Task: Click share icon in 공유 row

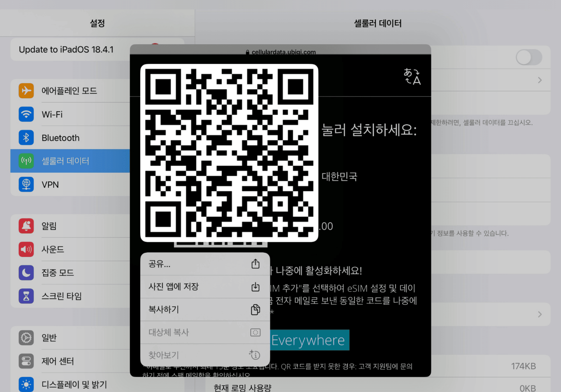Action: [255, 264]
